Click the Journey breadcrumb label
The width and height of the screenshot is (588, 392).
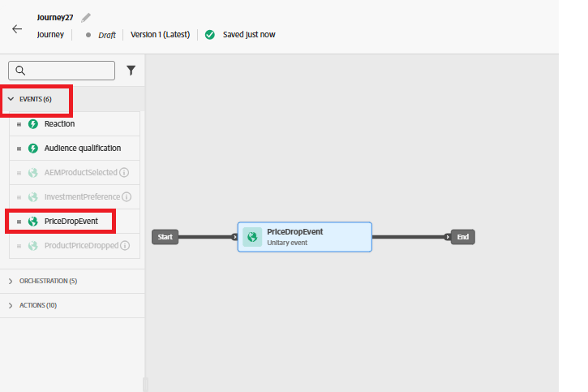(50, 35)
